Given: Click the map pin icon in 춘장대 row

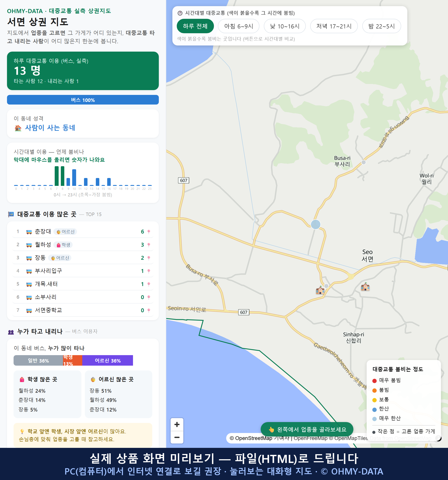Looking at the screenshot, I should [x=149, y=232].
